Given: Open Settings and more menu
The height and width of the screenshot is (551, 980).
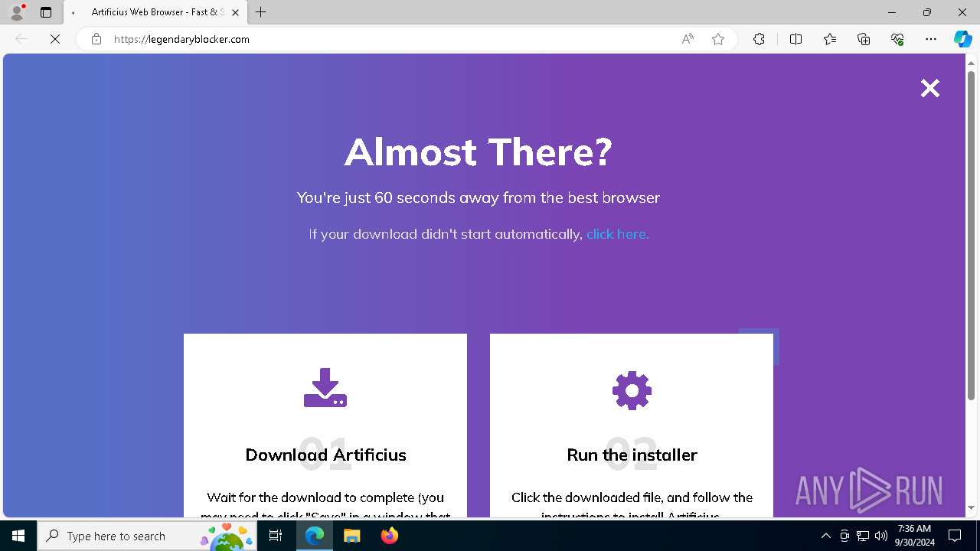Looking at the screenshot, I should [x=931, y=39].
